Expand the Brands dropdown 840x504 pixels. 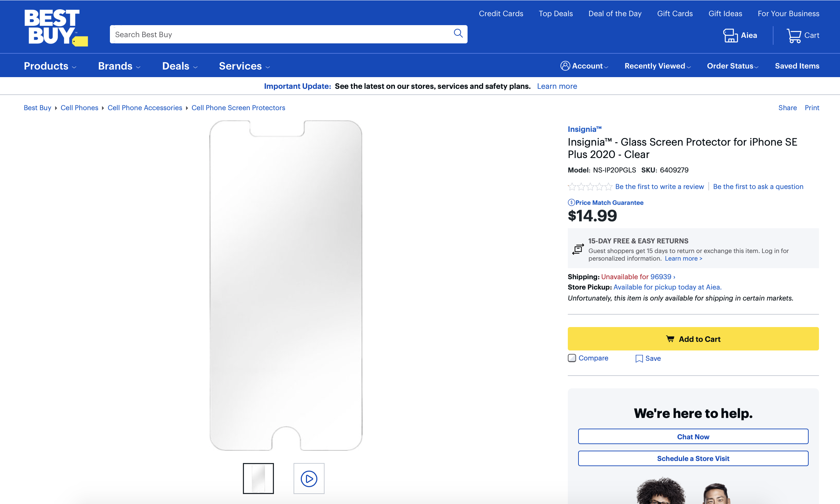(x=119, y=66)
